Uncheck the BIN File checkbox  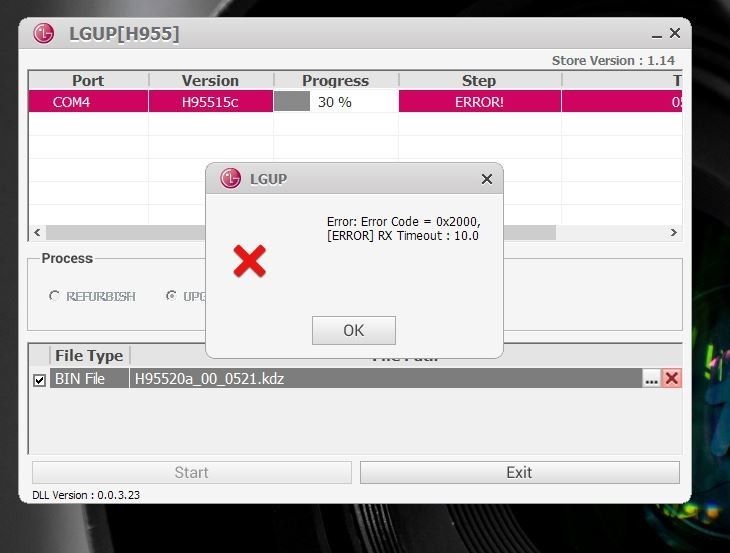click(40, 380)
